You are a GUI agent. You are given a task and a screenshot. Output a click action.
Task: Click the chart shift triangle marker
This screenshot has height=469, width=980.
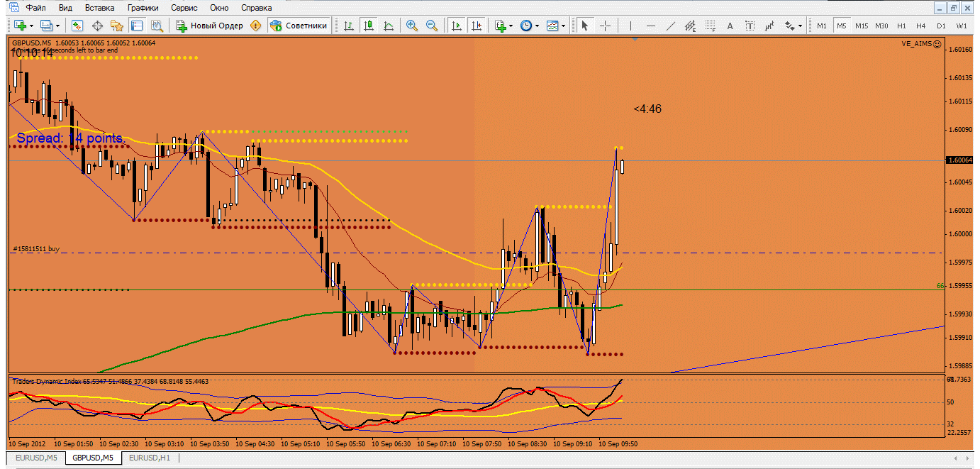point(635,40)
